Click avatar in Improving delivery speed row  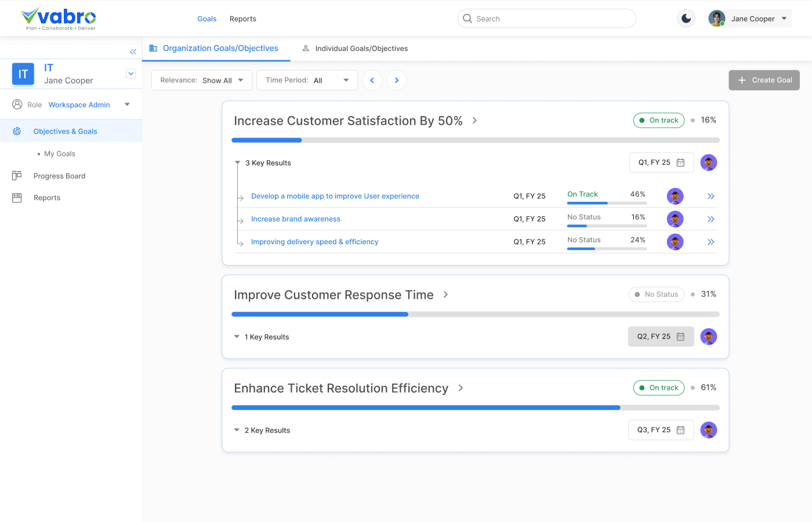pyautogui.click(x=675, y=242)
